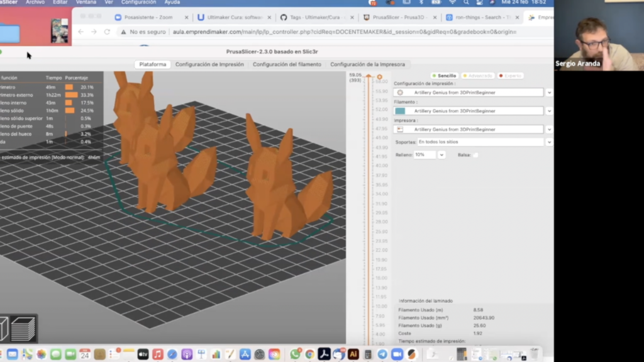Switch to Tags Ultimaker/Cura GitHub tab

[316, 17]
